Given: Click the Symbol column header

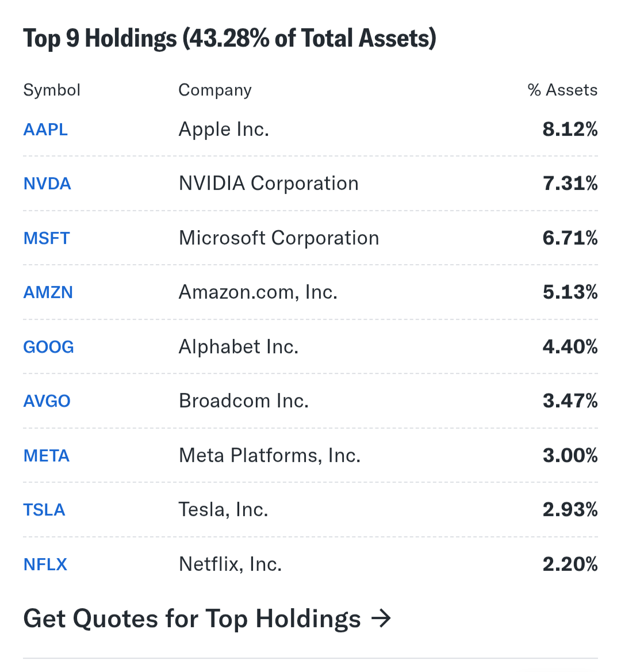Looking at the screenshot, I should (x=52, y=90).
